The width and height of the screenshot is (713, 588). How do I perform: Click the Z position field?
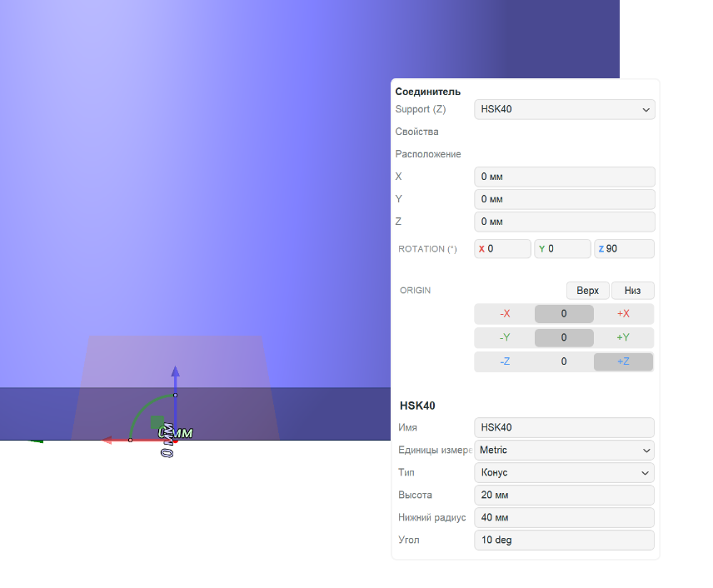(x=564, y=222)
